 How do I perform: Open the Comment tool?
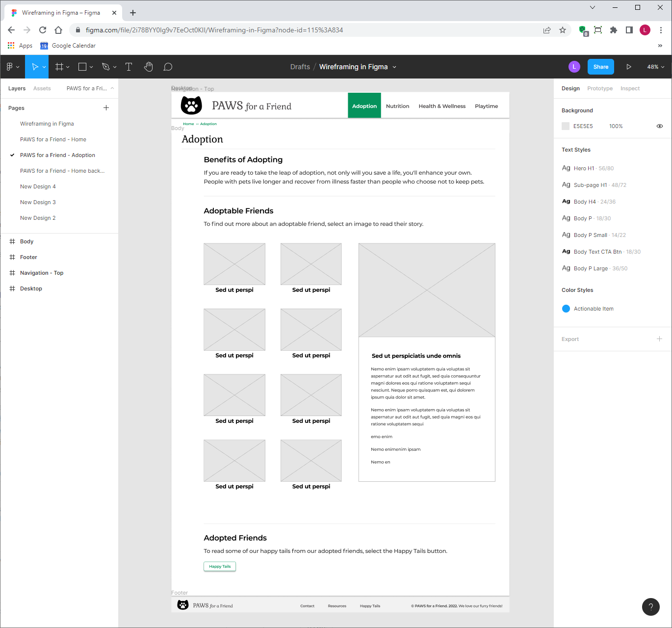pos(167,66)
